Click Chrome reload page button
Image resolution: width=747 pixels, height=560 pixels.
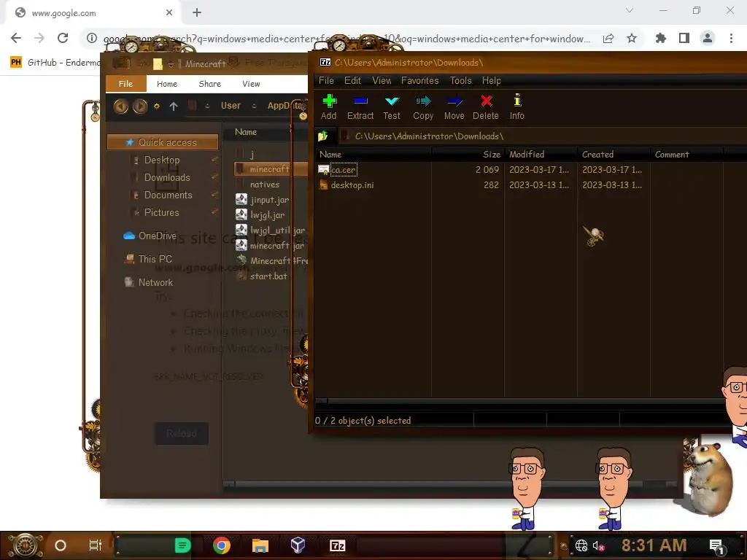(63, 38)
